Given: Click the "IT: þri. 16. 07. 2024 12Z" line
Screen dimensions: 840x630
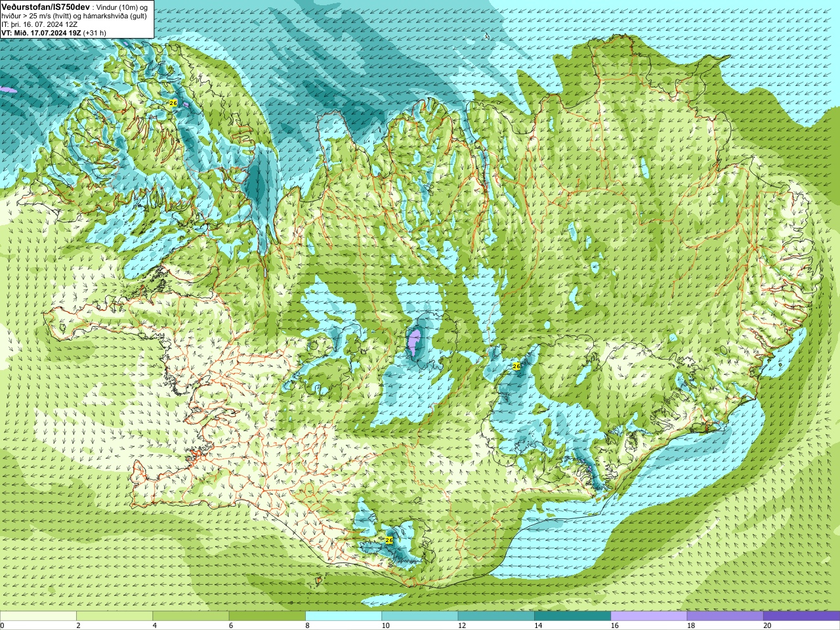Looking at the screenshot, I should coord(39,24).
